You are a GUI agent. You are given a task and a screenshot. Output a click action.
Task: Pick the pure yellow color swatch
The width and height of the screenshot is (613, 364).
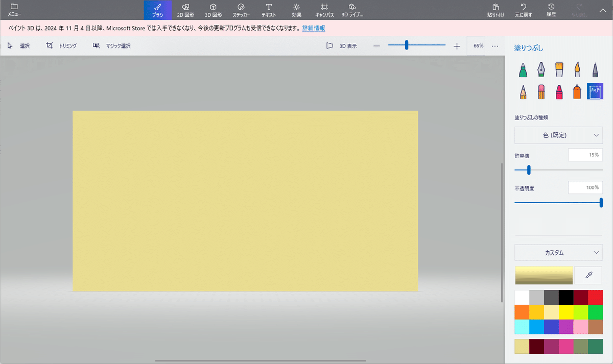(566, 312)
